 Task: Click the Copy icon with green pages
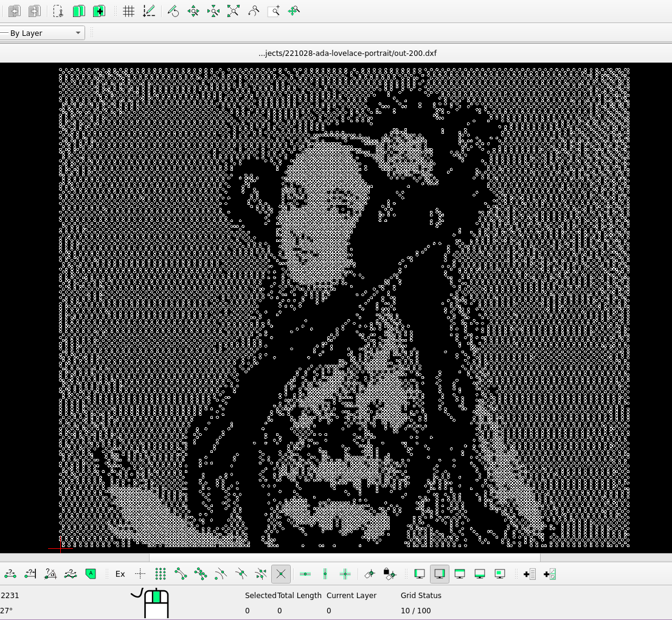79,11
